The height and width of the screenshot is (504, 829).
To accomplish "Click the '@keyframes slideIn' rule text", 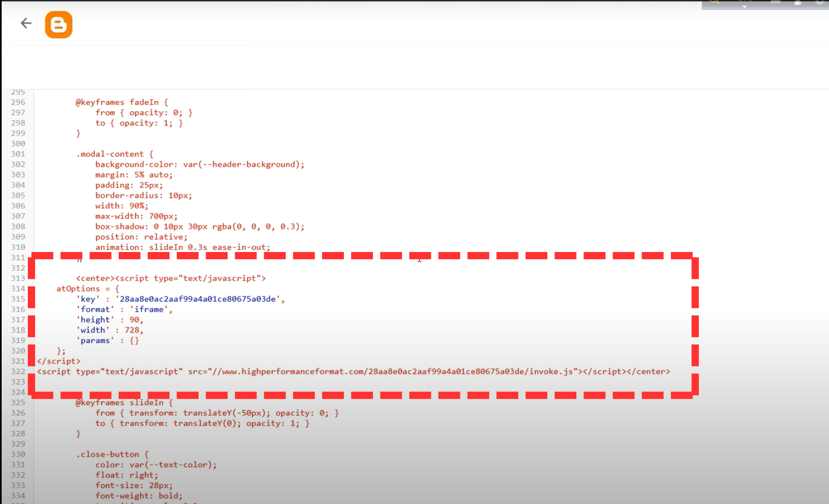I will [119, 403].
